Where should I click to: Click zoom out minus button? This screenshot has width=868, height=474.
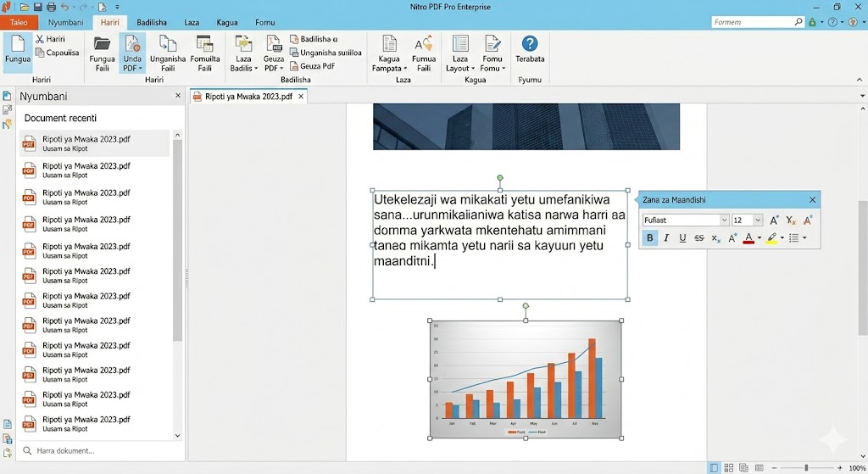774,468
